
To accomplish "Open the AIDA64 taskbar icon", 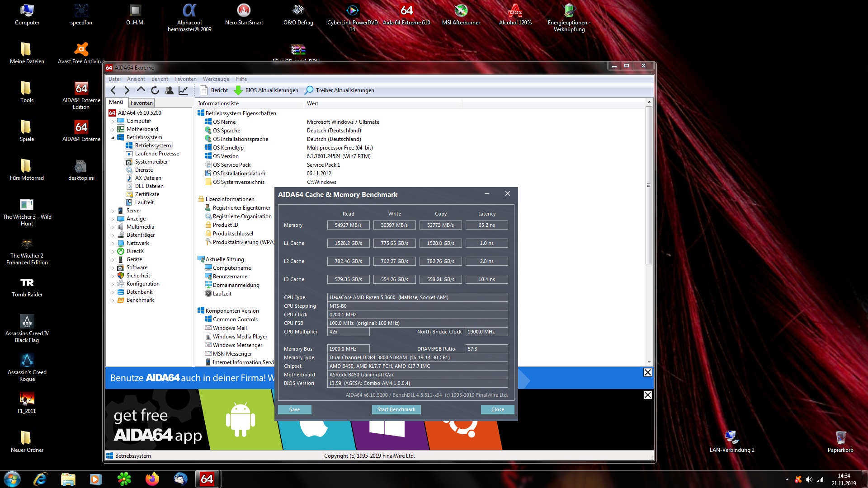I will pyautogui.click(x=208, y=479).
